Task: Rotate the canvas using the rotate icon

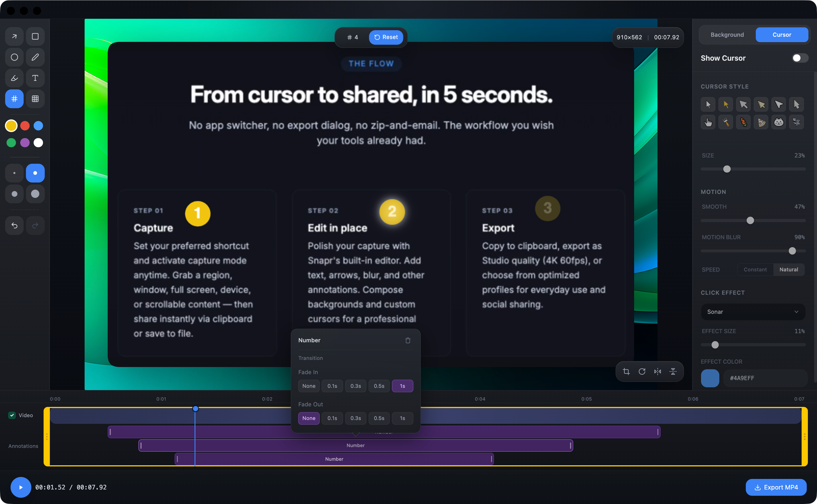Action: (x=642, y=371)
